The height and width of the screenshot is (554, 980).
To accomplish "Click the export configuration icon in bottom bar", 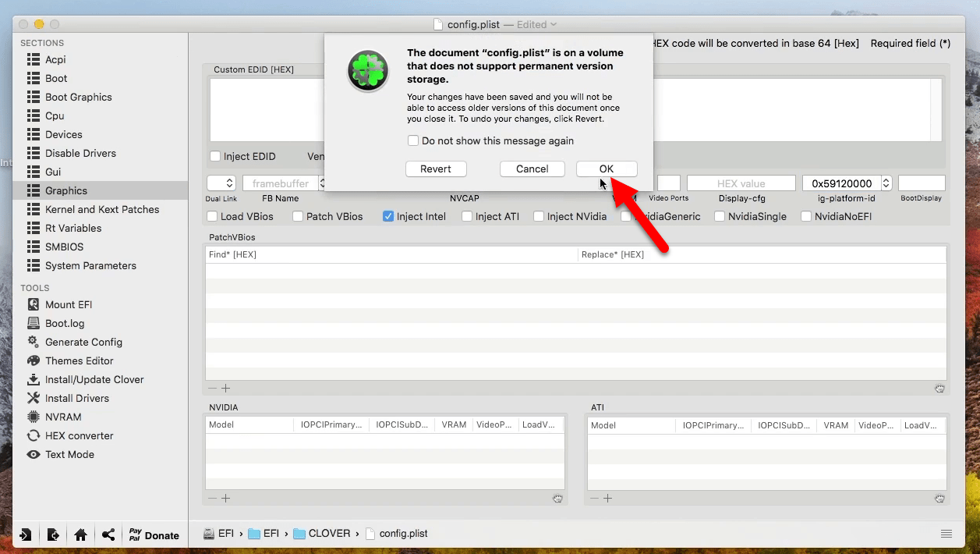I will click(53, 535).
